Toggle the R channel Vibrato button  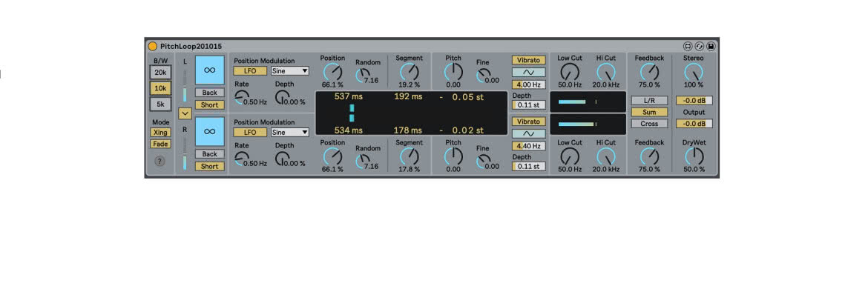[529, 121]
